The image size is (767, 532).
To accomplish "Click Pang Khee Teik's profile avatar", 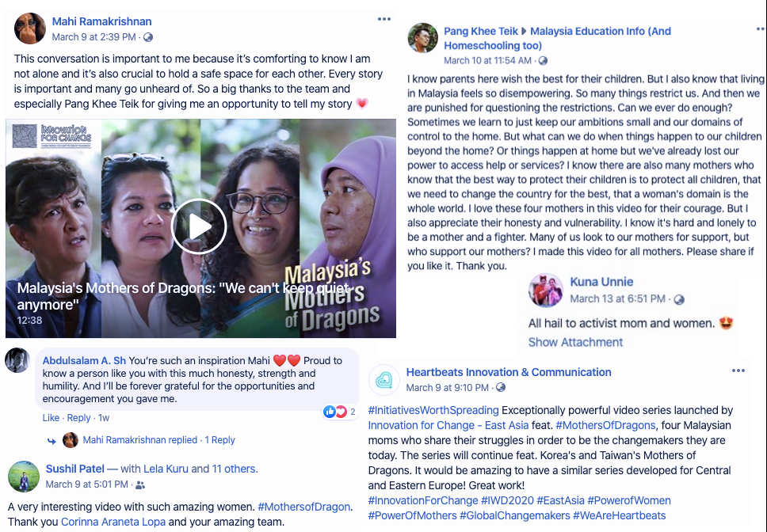I will click(422, 38).
